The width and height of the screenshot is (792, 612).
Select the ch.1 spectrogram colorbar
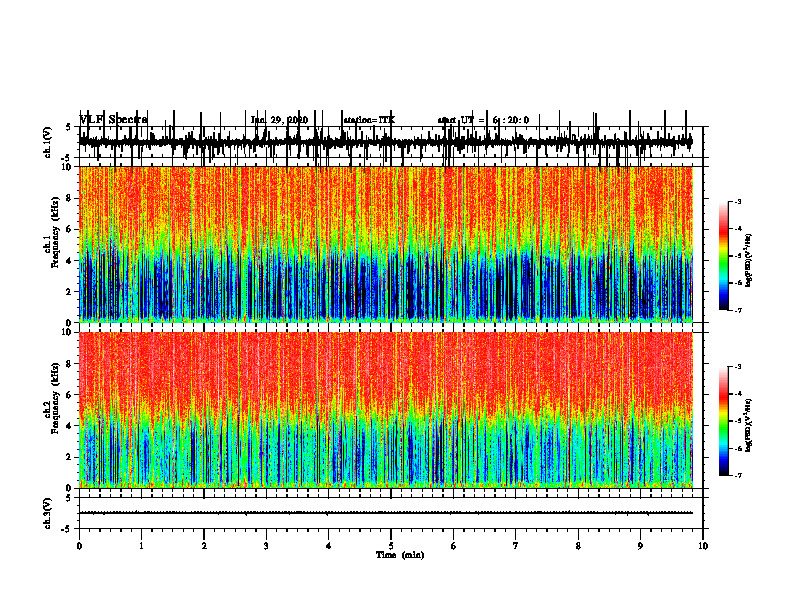coord(724,256)
